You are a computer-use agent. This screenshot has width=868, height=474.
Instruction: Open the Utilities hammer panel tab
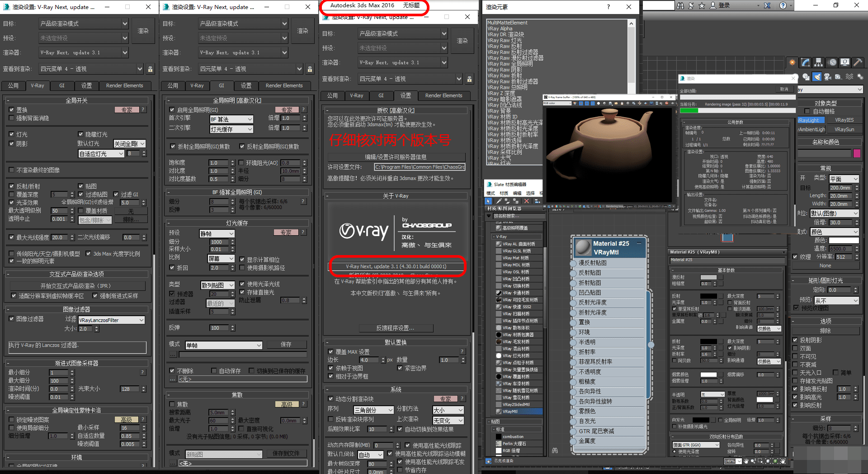(x=858, y=62)
